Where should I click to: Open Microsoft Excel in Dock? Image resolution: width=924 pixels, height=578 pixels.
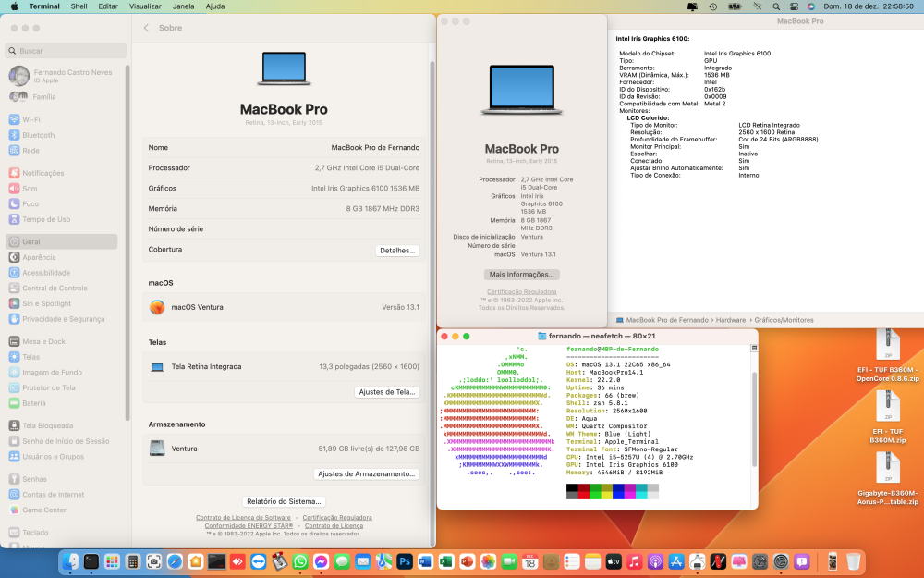(446, 561)
